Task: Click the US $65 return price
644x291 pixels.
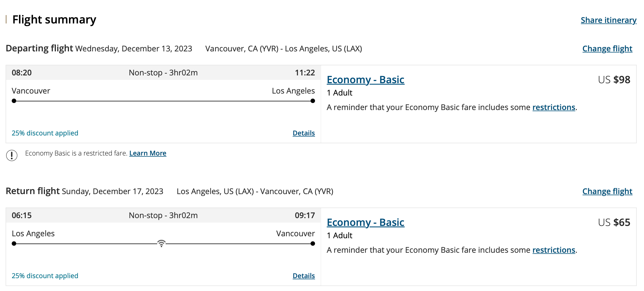Action: tap(614, 223)
